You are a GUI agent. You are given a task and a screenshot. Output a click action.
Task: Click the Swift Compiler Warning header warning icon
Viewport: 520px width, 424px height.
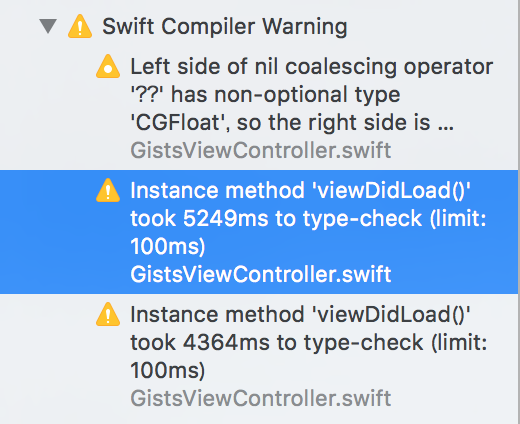click(80, 26)
